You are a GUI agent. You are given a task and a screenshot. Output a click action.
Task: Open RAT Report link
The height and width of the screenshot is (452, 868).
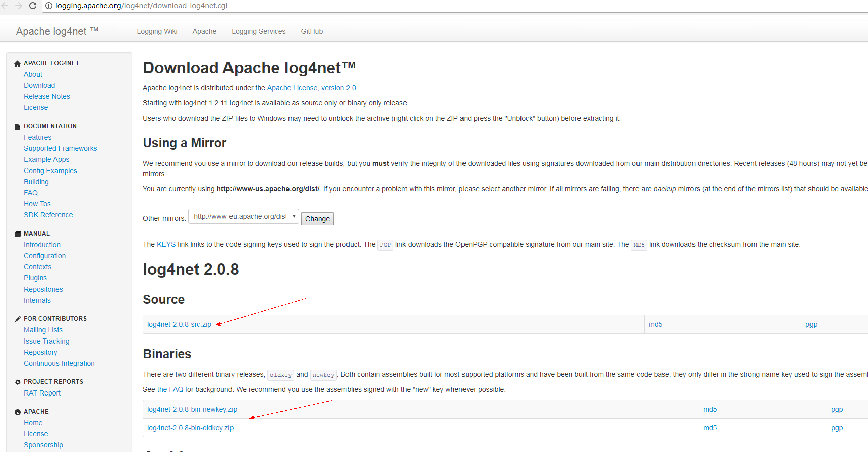pos(42,393)
